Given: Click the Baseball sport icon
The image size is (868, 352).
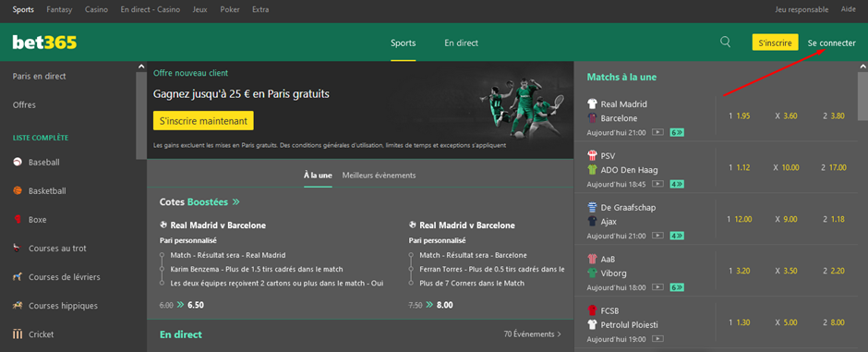Looking at the screenshot, I should pos(18,163).
